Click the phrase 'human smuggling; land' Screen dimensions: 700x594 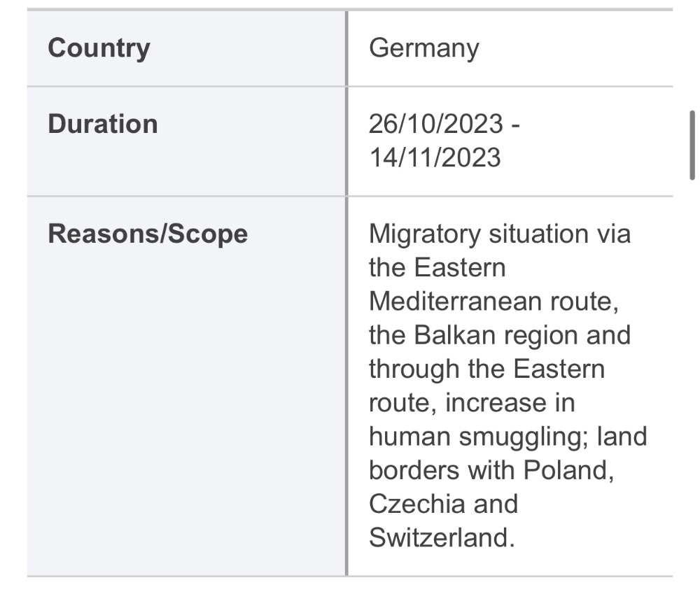click(x=508, y=437)
